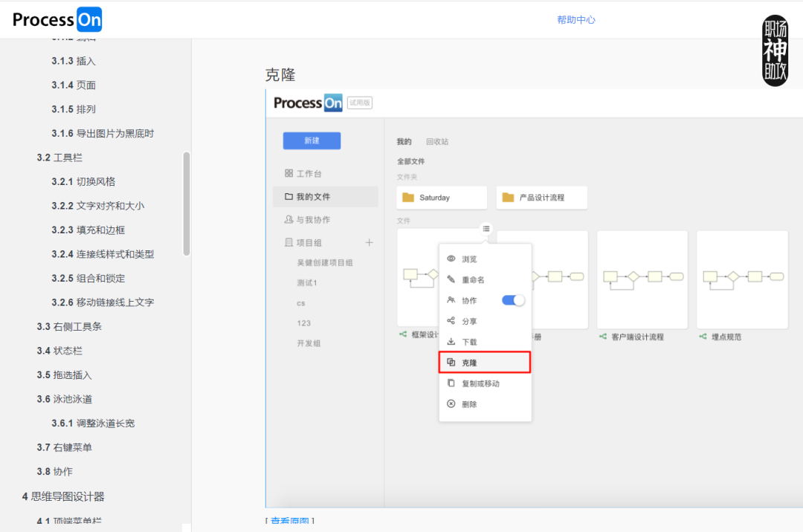
Task: Switch to the 回收站 tab
Action: pos(437,142)
